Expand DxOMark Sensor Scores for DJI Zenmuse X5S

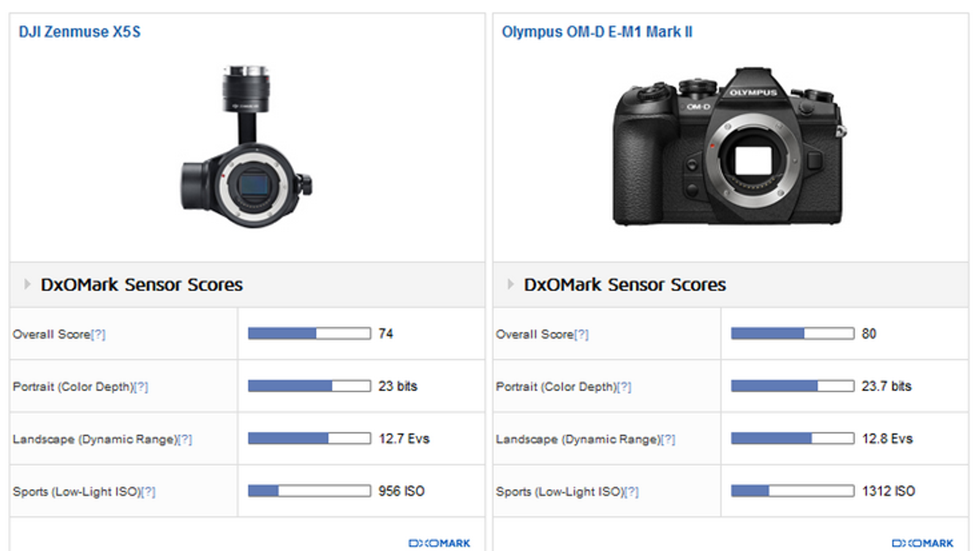27,284
